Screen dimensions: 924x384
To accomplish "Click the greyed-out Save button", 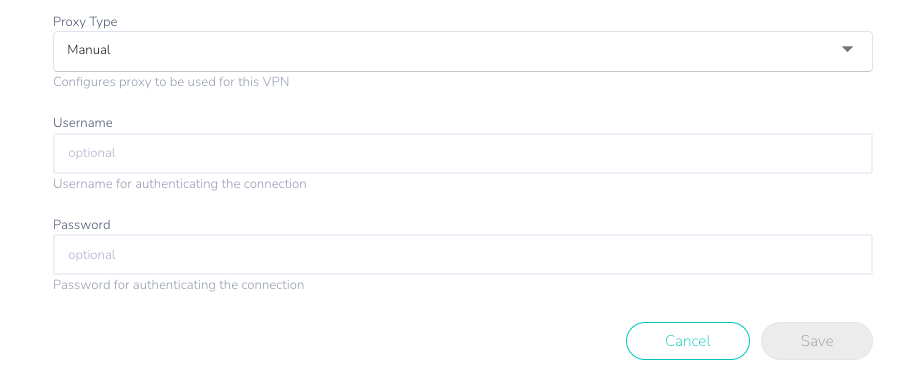I will [817, 341].
